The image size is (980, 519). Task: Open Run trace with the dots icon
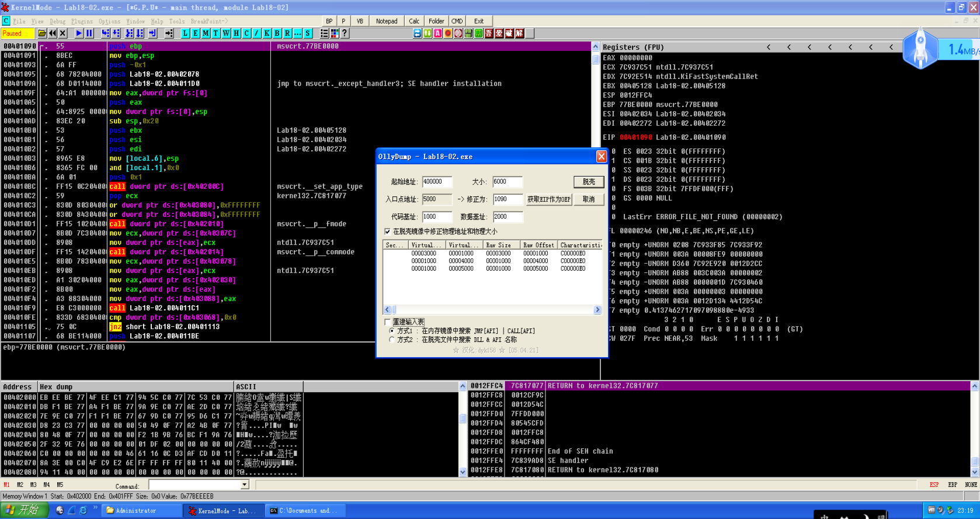click(298, 33)
